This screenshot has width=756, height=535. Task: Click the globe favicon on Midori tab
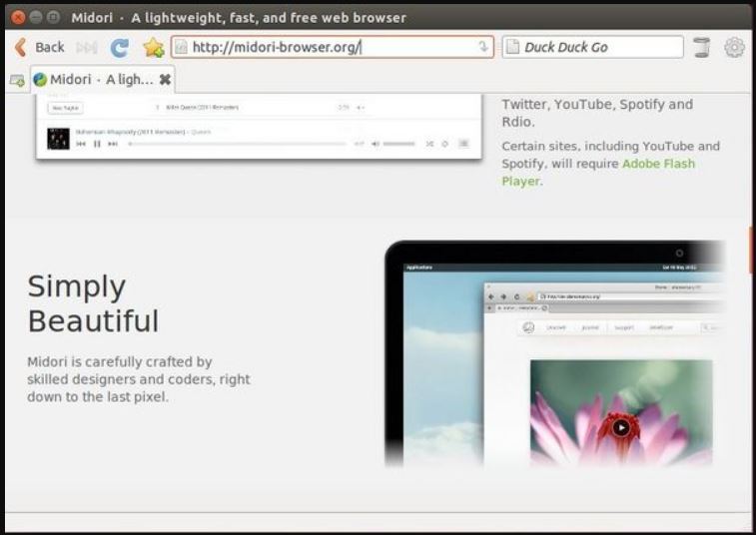coord(40,80)
